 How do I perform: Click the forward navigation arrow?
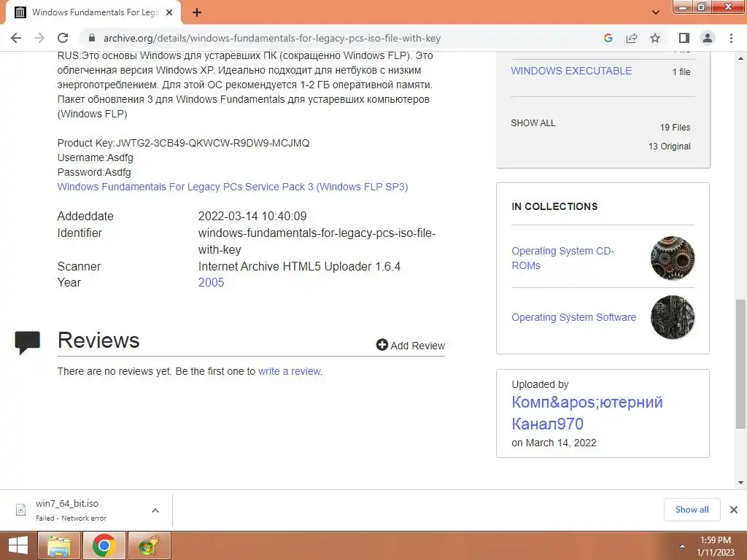pyautogui.click(x=39, y=38)
